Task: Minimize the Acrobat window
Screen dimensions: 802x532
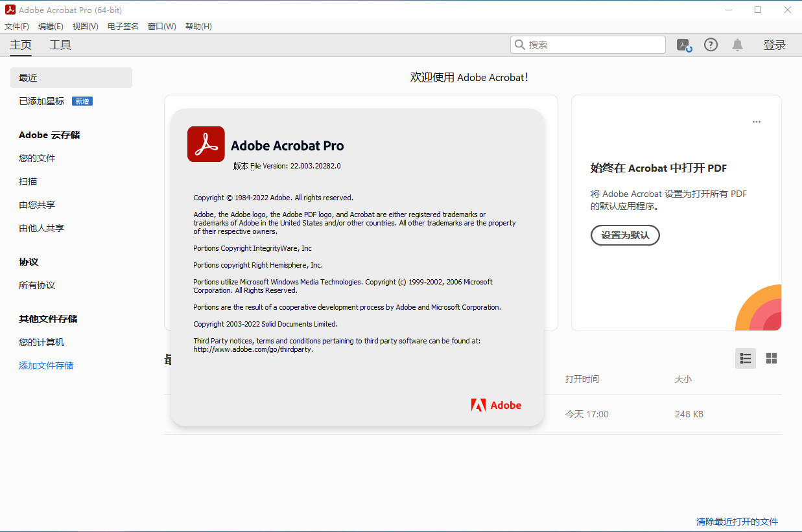Action: [727, 10]
